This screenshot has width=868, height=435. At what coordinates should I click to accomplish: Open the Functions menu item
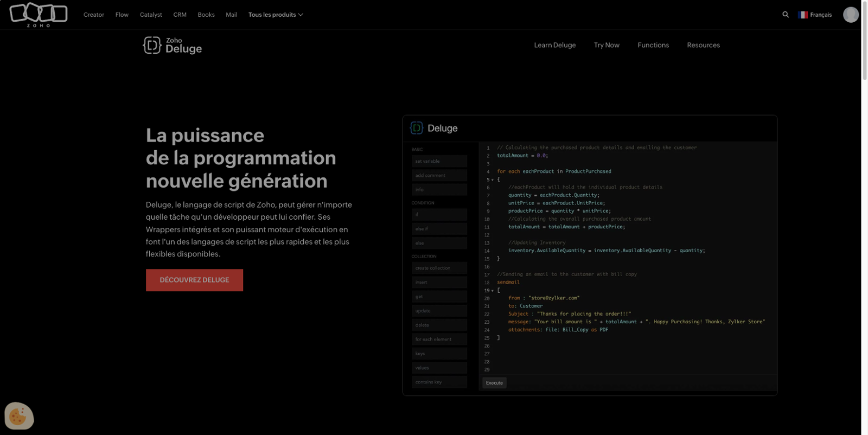tap(653, 45)
